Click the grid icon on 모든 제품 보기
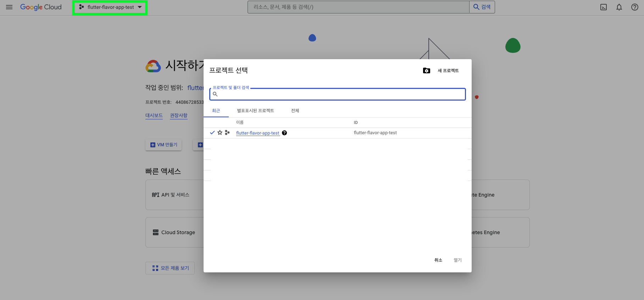The image size is (644, 300). click(x=155, y=268)
